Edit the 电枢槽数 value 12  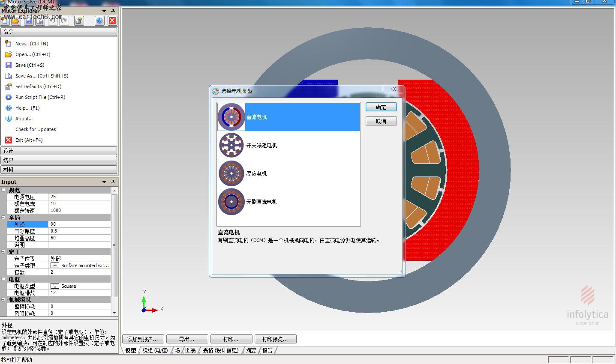[x=79, y=293]
